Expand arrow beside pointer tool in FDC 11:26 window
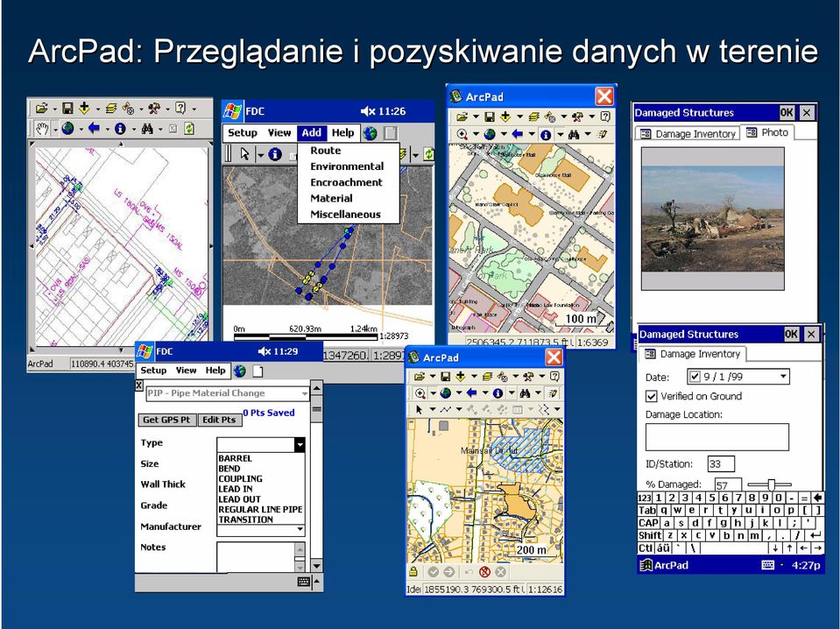This screenshot has width=840, height=629. tap(260, 155)
